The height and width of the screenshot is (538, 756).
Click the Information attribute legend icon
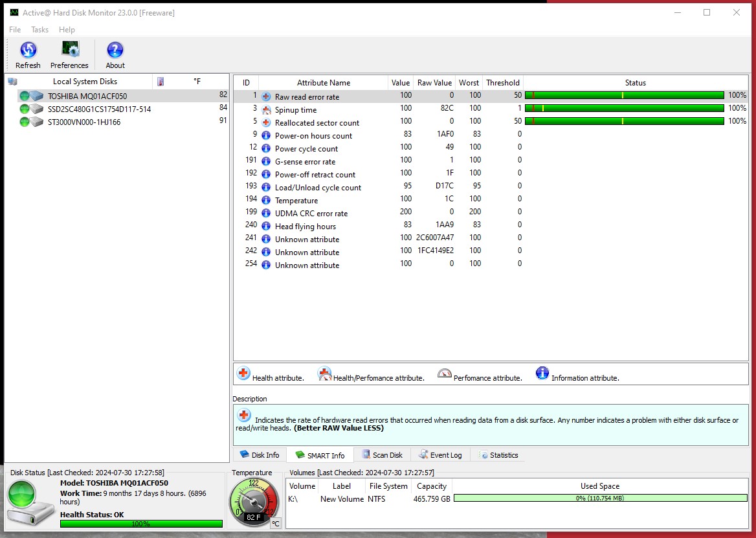tap(542, 373)
